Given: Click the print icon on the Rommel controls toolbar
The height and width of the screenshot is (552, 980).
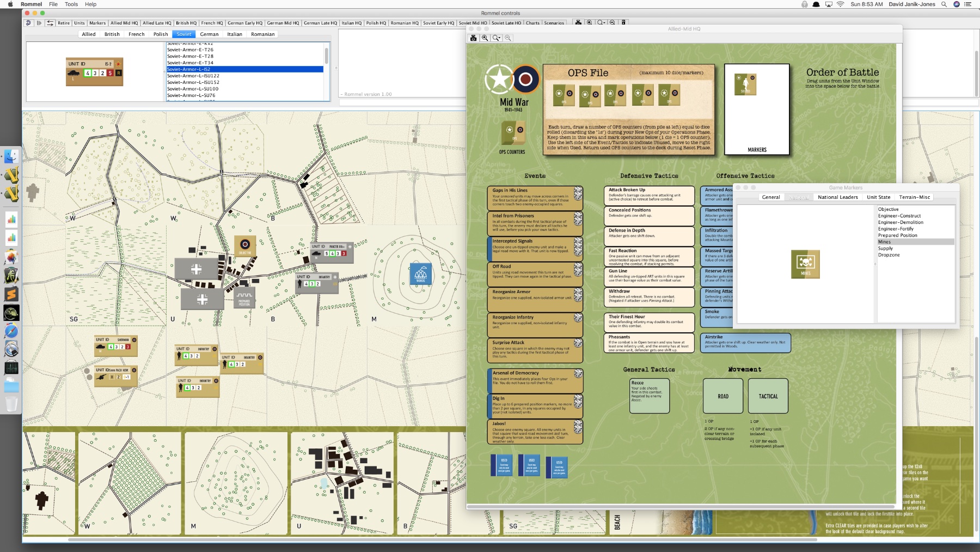Looking at the screenshot, I should pos(578,23).
